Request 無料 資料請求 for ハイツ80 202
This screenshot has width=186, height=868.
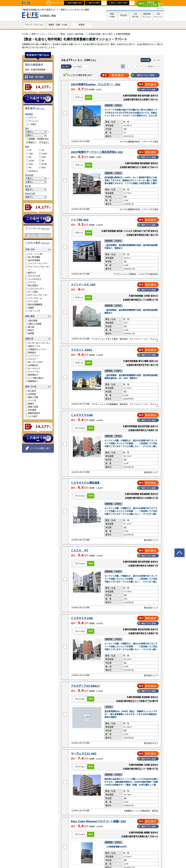[x=148, y=220]
